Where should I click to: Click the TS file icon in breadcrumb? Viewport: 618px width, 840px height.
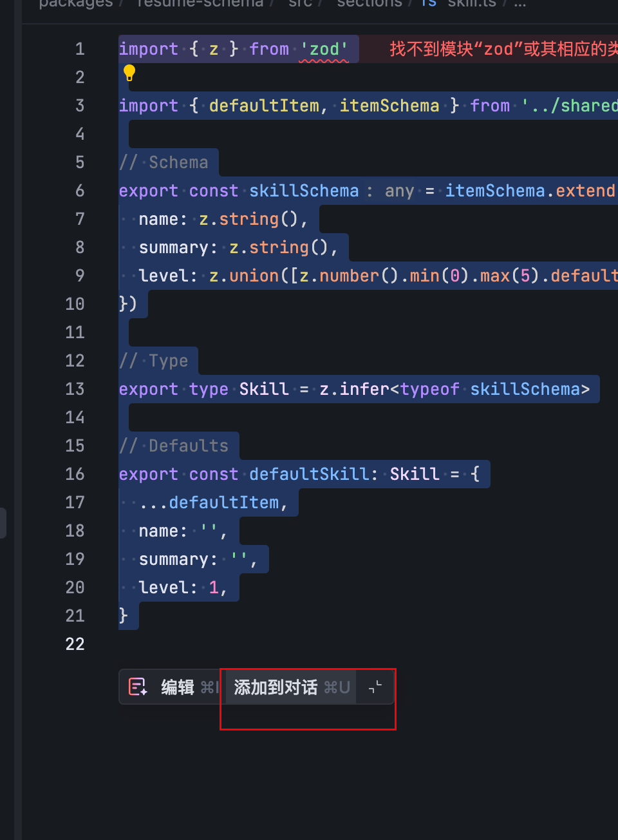pyautogui.click(x=429, y=3)
